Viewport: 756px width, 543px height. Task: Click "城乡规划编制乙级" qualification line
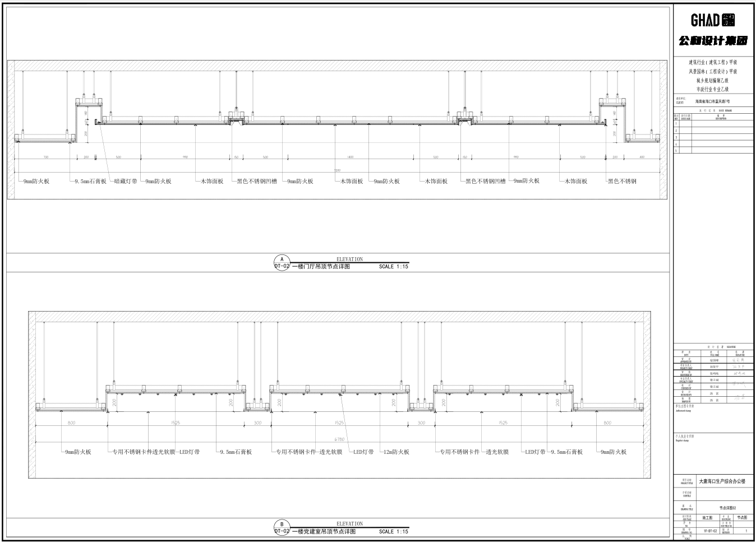click(713, 80)
